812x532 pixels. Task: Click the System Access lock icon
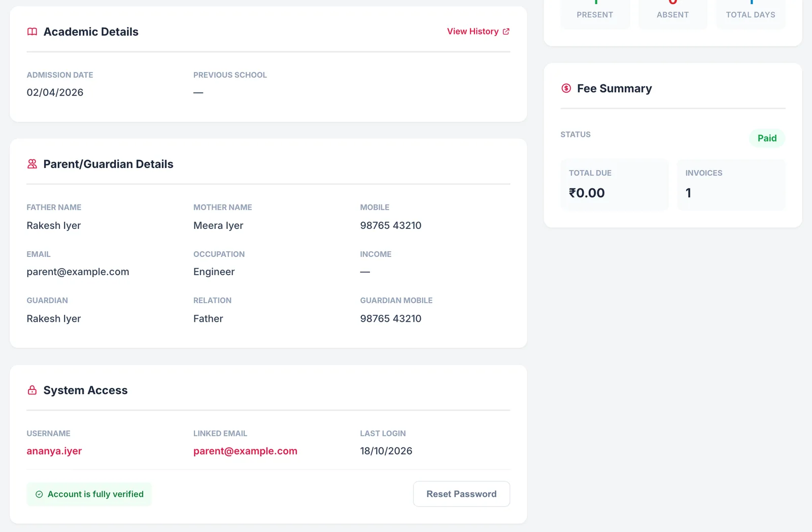(32, 390)
